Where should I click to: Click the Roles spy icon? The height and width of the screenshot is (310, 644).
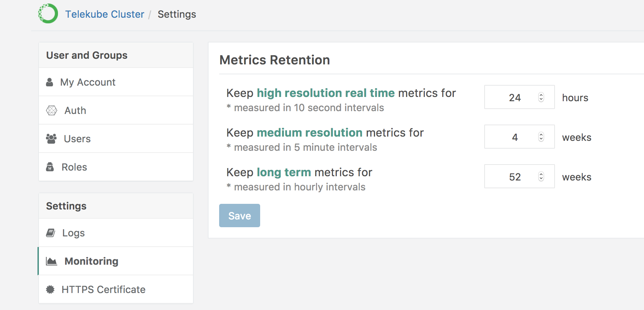50,167
